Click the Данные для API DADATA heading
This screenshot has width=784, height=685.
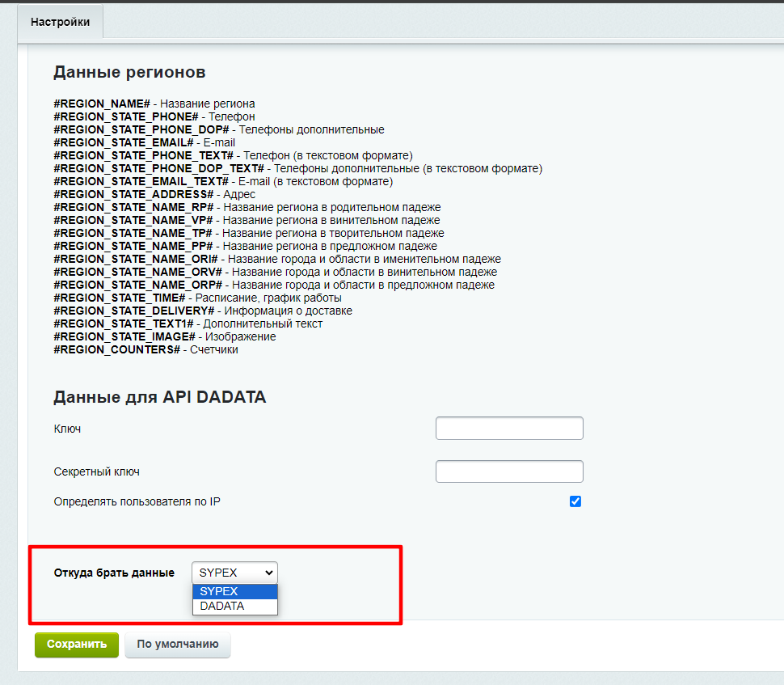pyautogui.click(x=159, y=397)
